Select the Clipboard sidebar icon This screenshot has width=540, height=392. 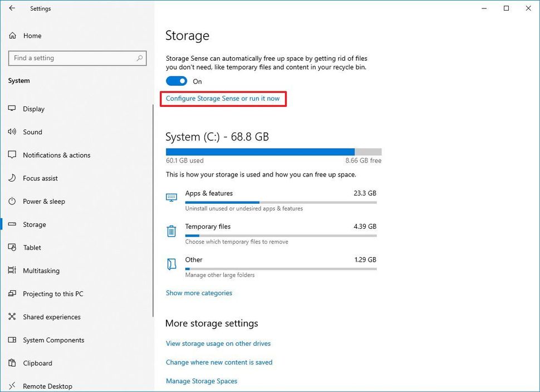pyautogui.click(x=12, y=363)
